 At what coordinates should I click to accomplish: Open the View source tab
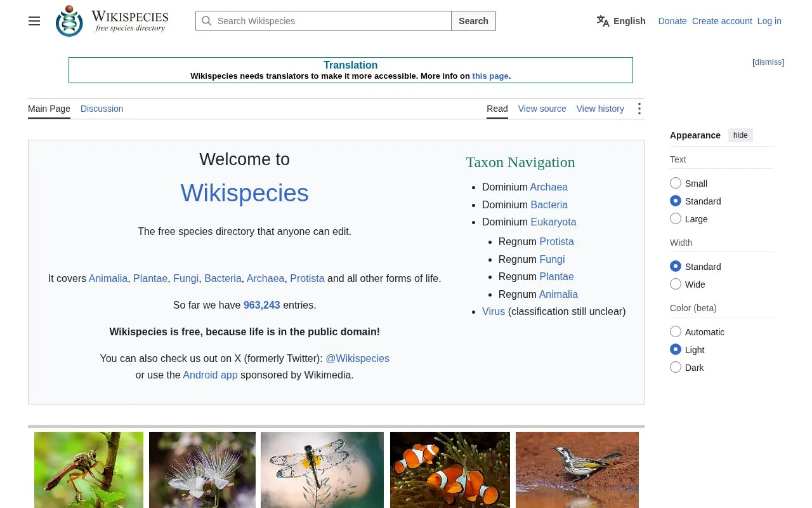pos(542,109)
